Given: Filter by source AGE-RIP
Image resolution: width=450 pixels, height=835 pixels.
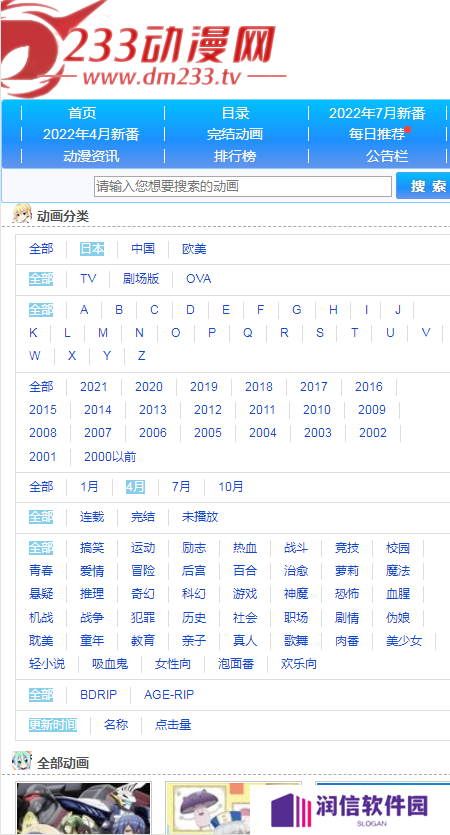Looking at the screenshot, I should [169, 694].
